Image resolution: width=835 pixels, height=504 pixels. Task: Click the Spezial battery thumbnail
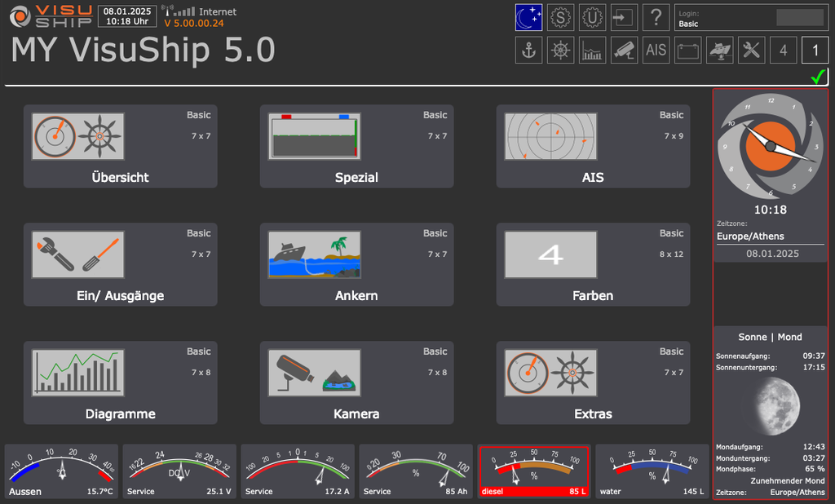click(x=315, y=136)
